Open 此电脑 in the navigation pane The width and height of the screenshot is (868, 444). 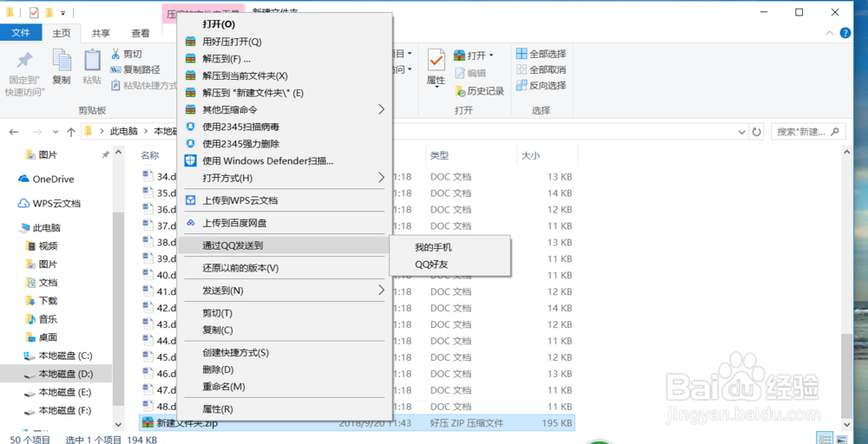point(40,228)
